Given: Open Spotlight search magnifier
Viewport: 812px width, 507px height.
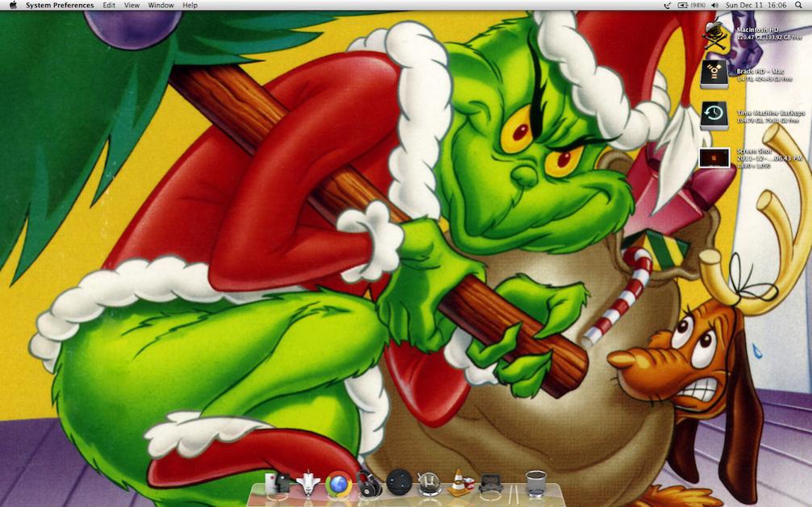Looking at the screenshot, I should 798,5.
